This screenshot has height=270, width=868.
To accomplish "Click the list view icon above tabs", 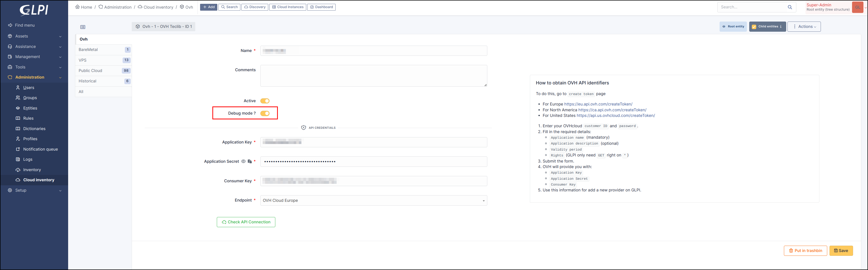I will (x=83, y=27).
